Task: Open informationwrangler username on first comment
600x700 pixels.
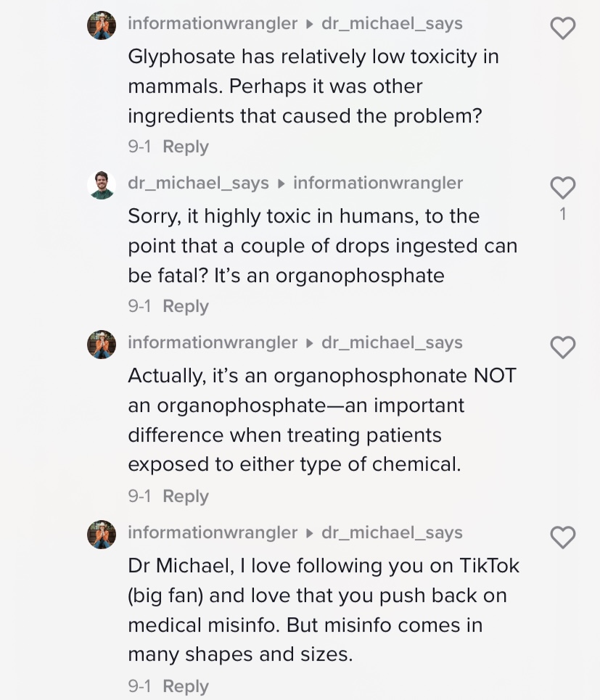Action: (213, 23)
